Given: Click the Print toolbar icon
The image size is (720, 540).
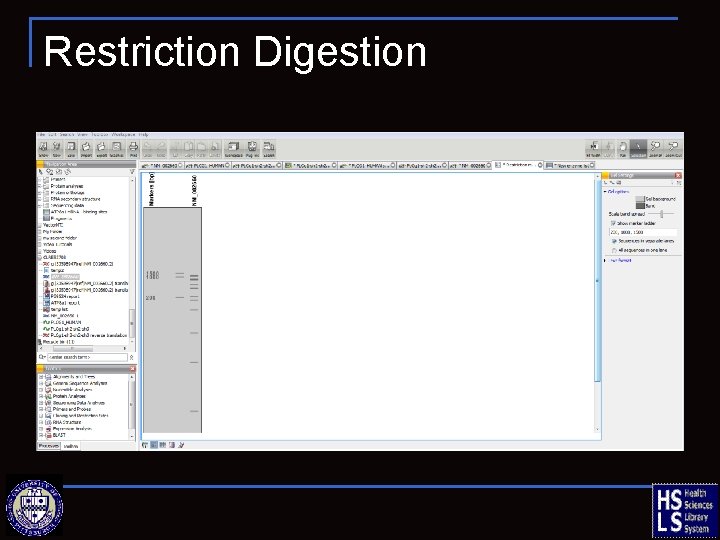Looking at the screenshot, I should [x=133, y=149].
